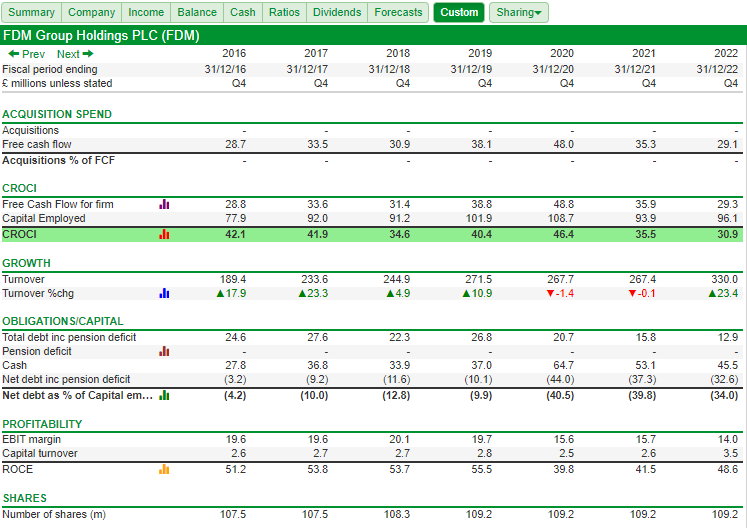Select fiscal period ending 31/12/19
The image size is (747, 528).
point(471,70)
